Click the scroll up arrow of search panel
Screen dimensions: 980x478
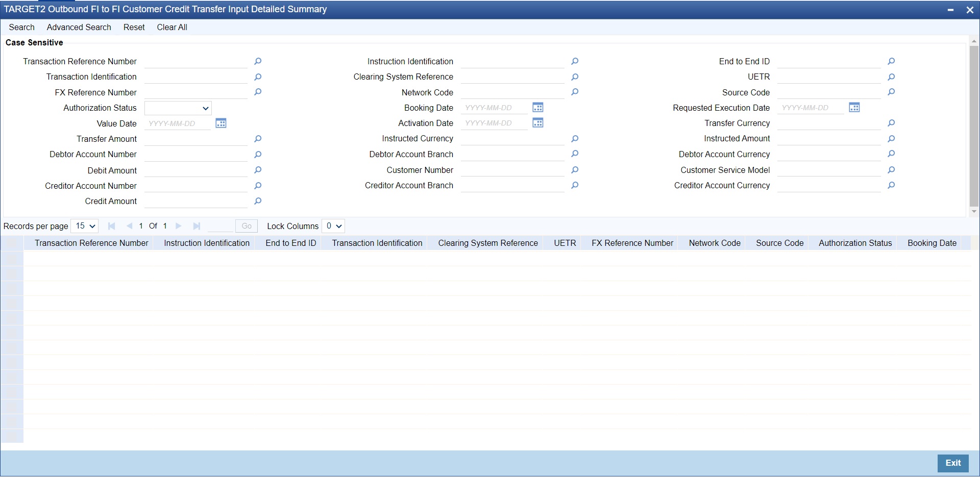point(974,41)
